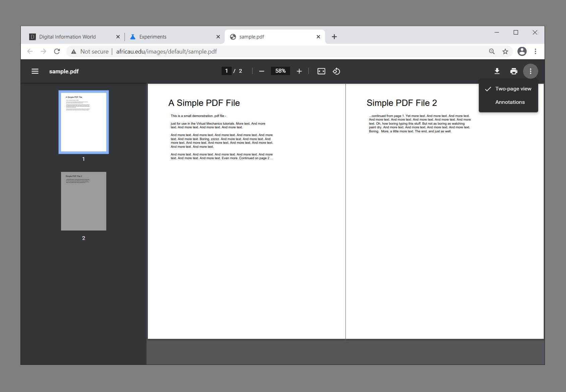Image resolution: width=566 pixels, height=392 pixels.
Task: Open the print dialog icon
Action: [x=514, y=71]
